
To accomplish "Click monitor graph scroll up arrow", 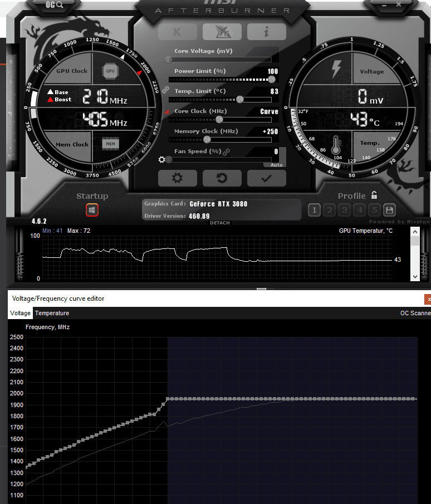I will [x=415, y=232].
